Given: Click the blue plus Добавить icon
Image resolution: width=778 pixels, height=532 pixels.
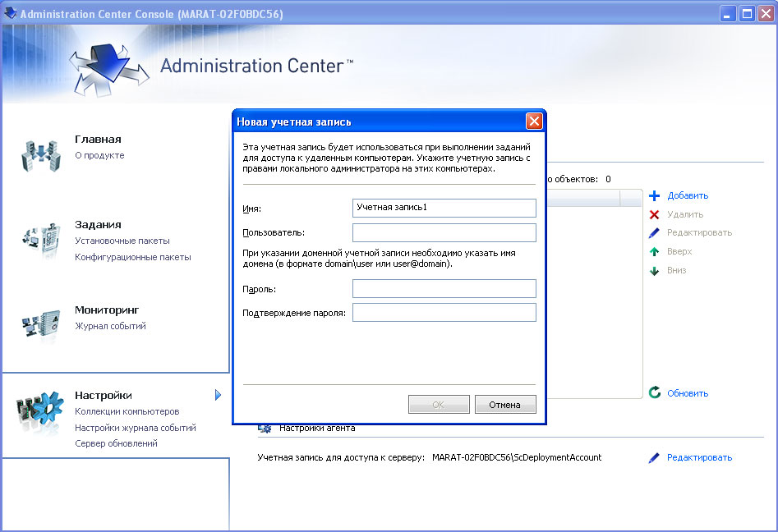Looking at the screenshot, I should tap(655, 196).
